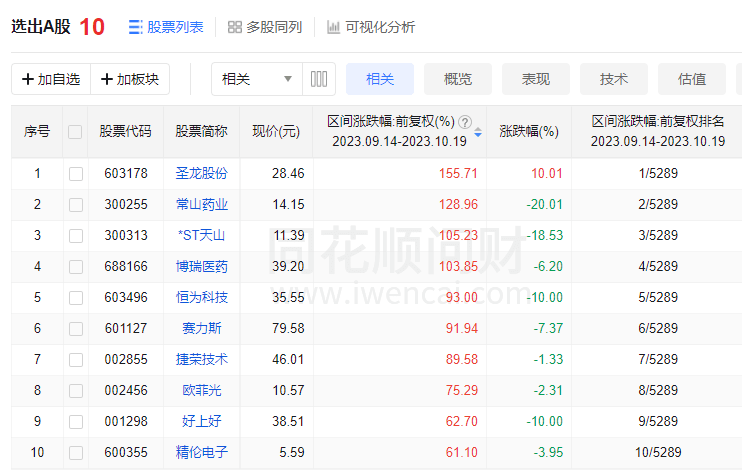Open 多股同列 multi-stock view

tap(265, 27)
